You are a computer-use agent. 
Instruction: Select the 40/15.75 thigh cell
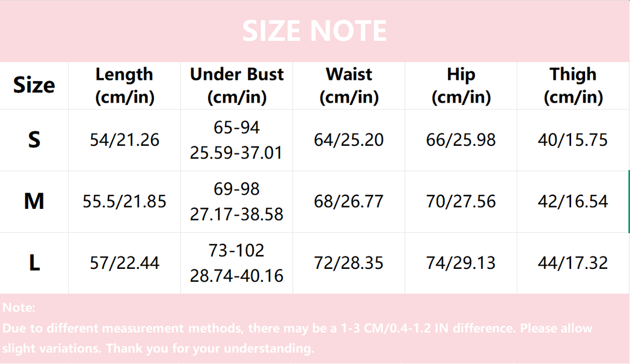(x=573, y=140)
